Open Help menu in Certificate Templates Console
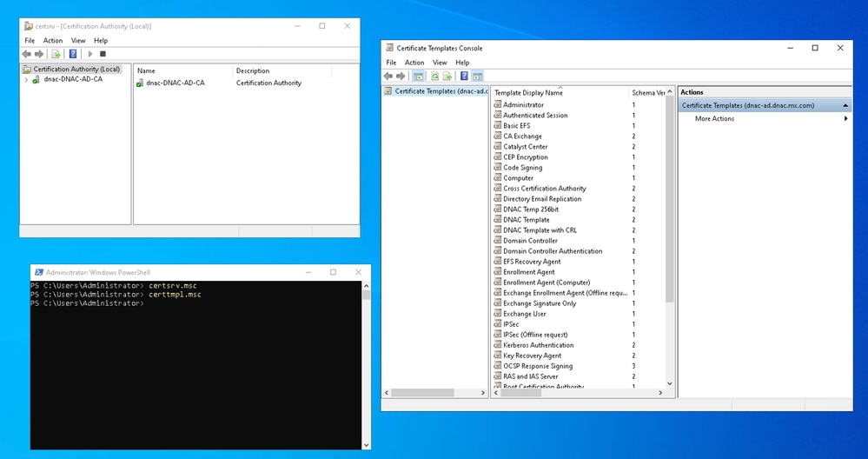Image resolution: width=868 pixels, height=459 pixels. pos(462,63)
